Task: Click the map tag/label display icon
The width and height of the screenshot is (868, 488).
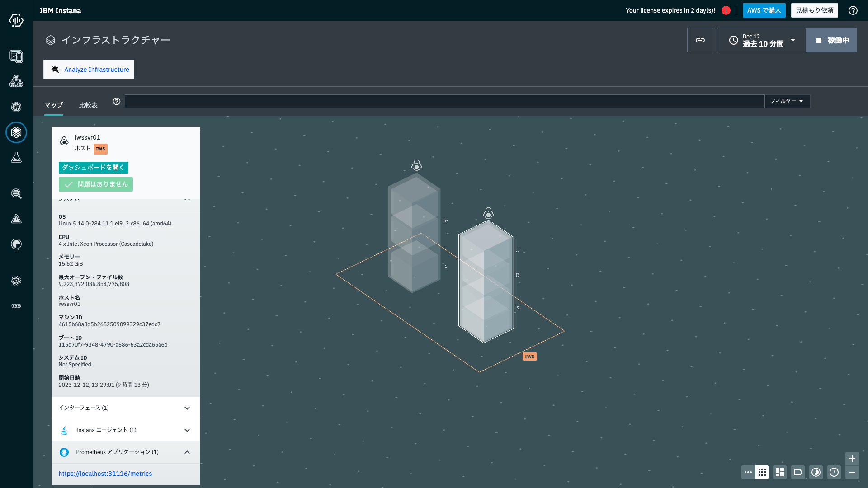Action: click(x=798, y=472)
